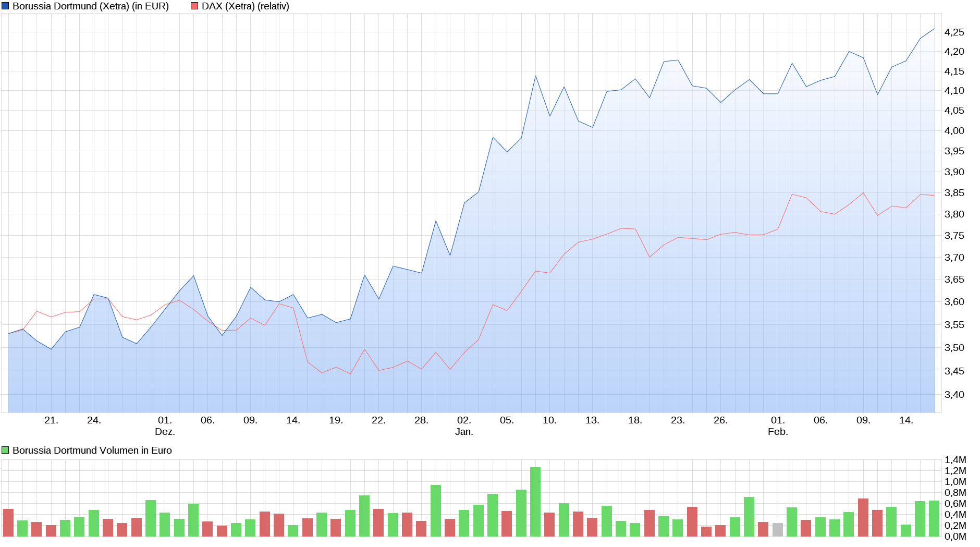The image size is (980, 547).
Task: Click the '0,6M' volume axis label
Action: 955,504
